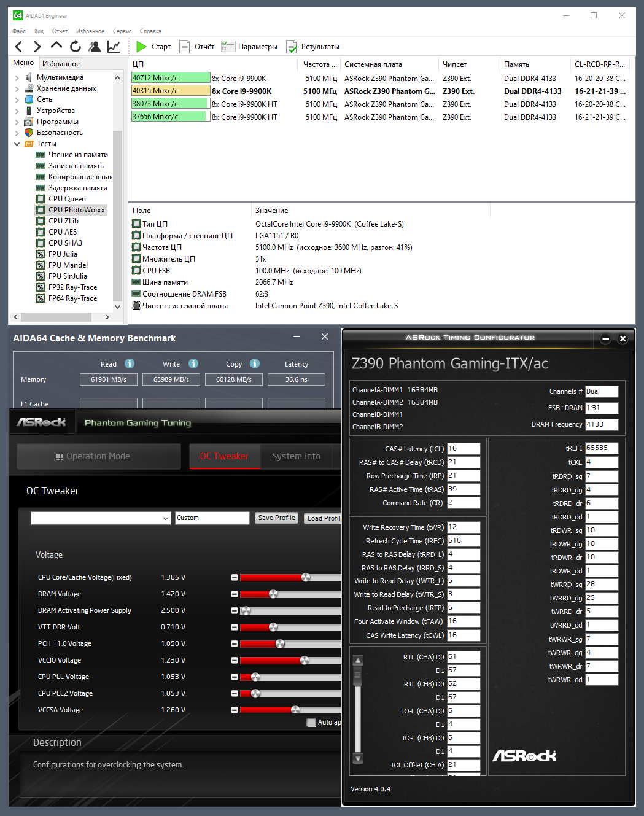Expand the Сеть tree node

point(17,100)
